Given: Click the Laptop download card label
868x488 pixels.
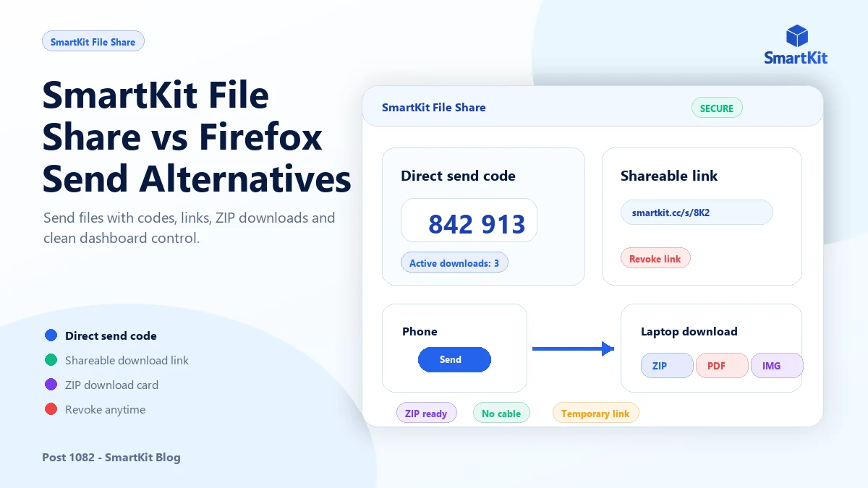Looking at the screenshot, I should point(689,331).
